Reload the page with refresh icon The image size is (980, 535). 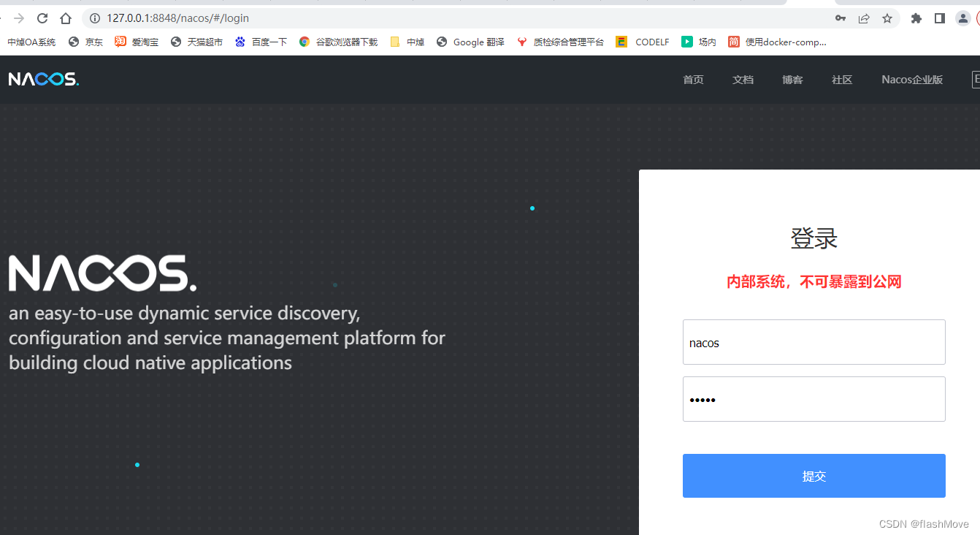[42, 18]
